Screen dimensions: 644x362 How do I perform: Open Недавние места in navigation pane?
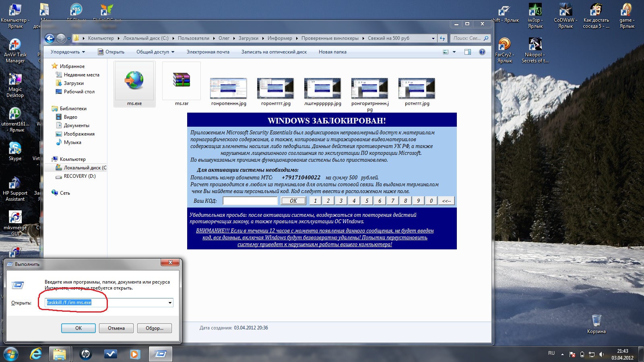pyautogui.click(x=81, y=75)
